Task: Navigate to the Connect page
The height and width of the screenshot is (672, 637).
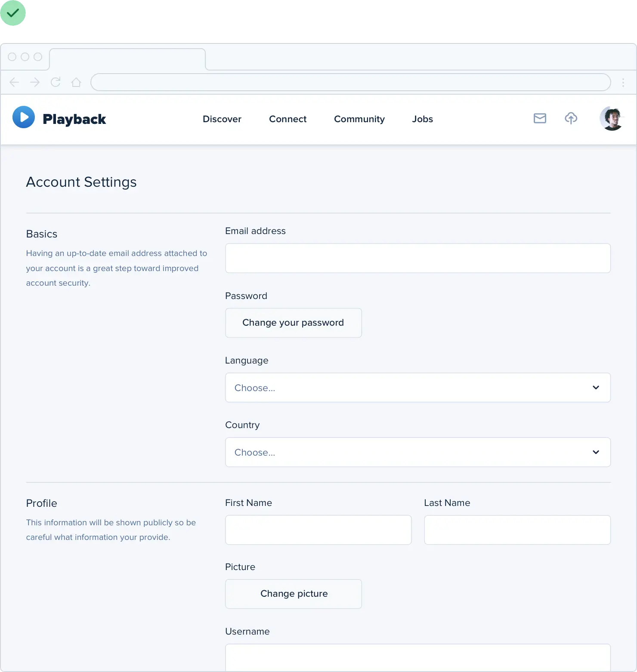Action: (x=288, y=119)
